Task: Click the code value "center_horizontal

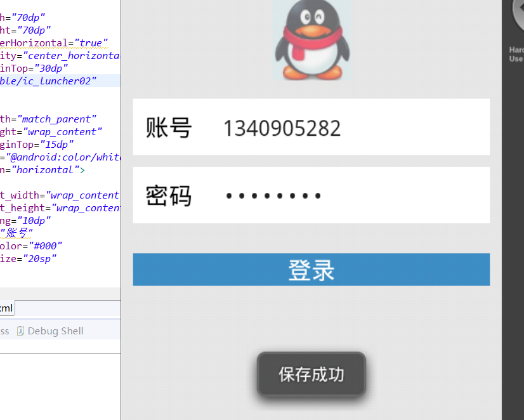Action: [x=71, y=56]
